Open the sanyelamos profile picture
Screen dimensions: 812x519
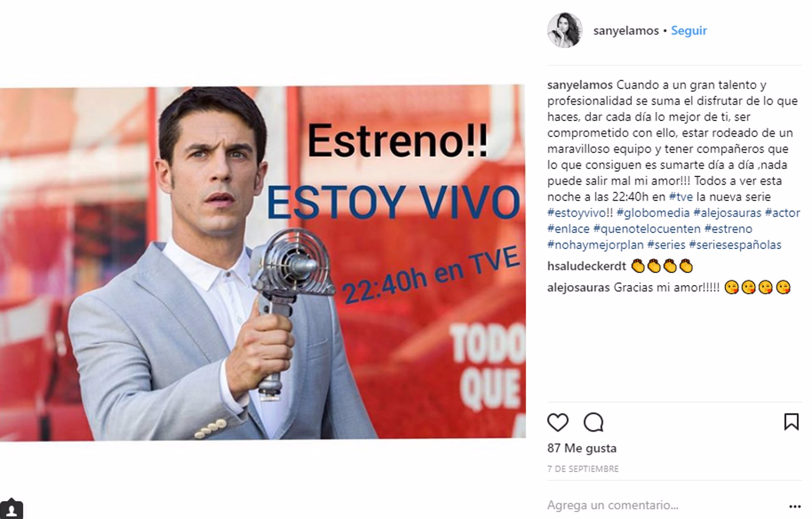(565, 30)
